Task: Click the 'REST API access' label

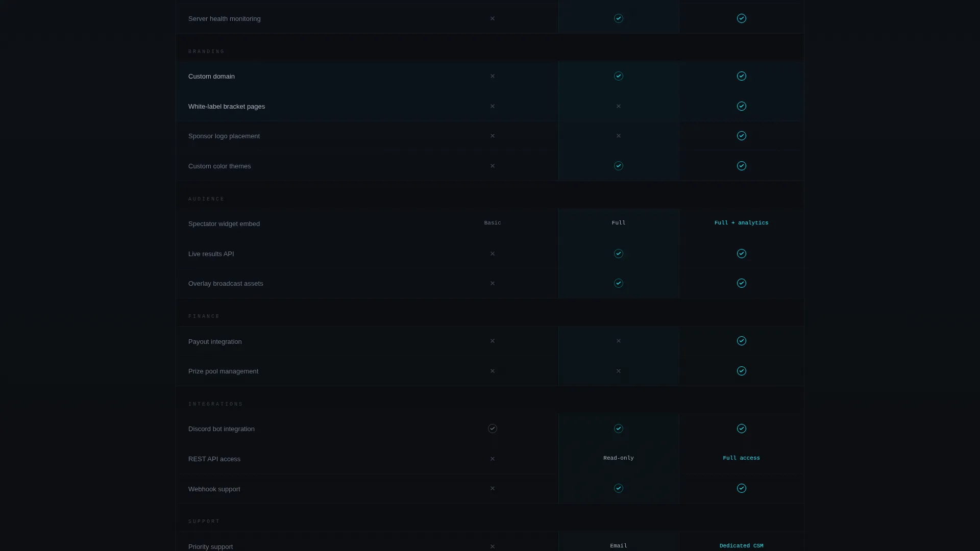Action: [x=214, y=459]
